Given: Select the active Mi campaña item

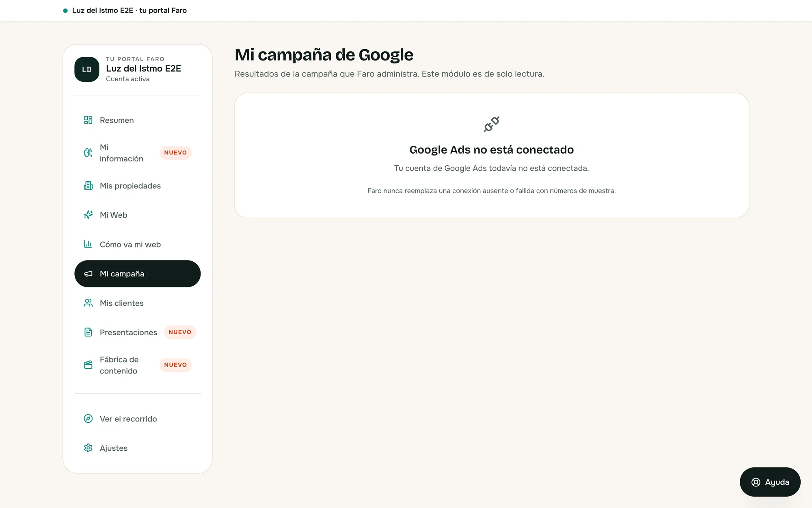Looking at the screenshot, I should pyautogui.click(x=138, y=274).
